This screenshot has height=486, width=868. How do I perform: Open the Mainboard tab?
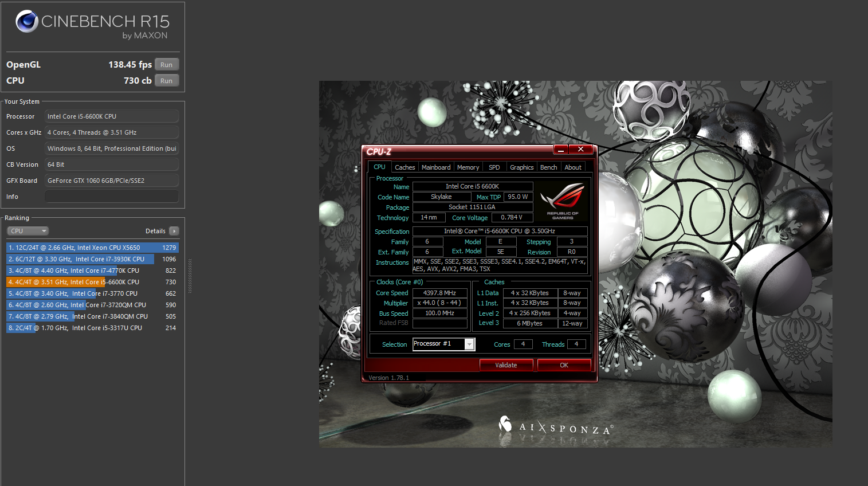(436, 167)
